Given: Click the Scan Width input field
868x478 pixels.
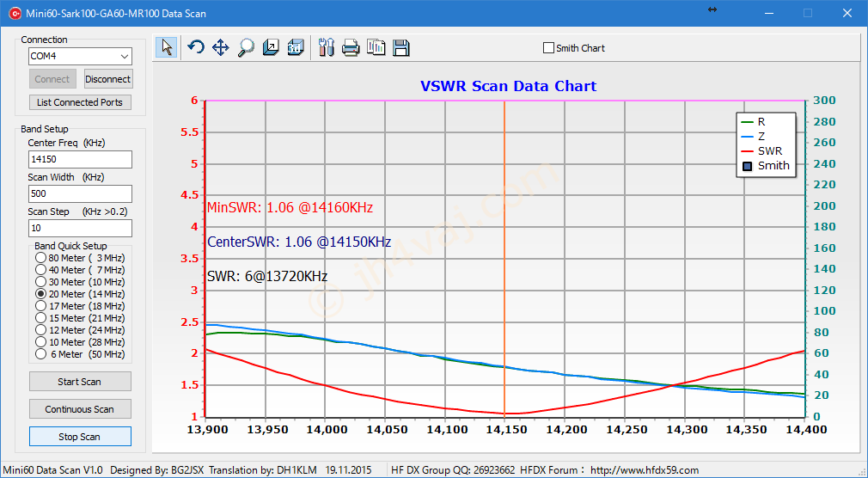Looking at the screenshot, I should pos(80,193).
